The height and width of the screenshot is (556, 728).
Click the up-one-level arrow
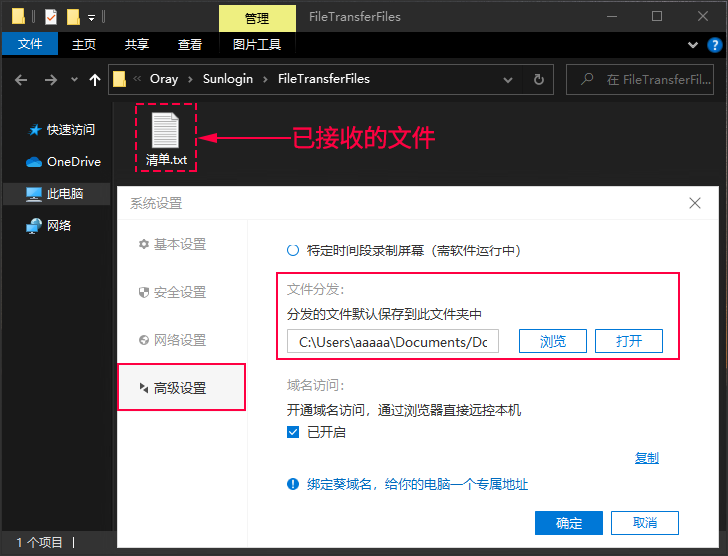click(95, 80)
